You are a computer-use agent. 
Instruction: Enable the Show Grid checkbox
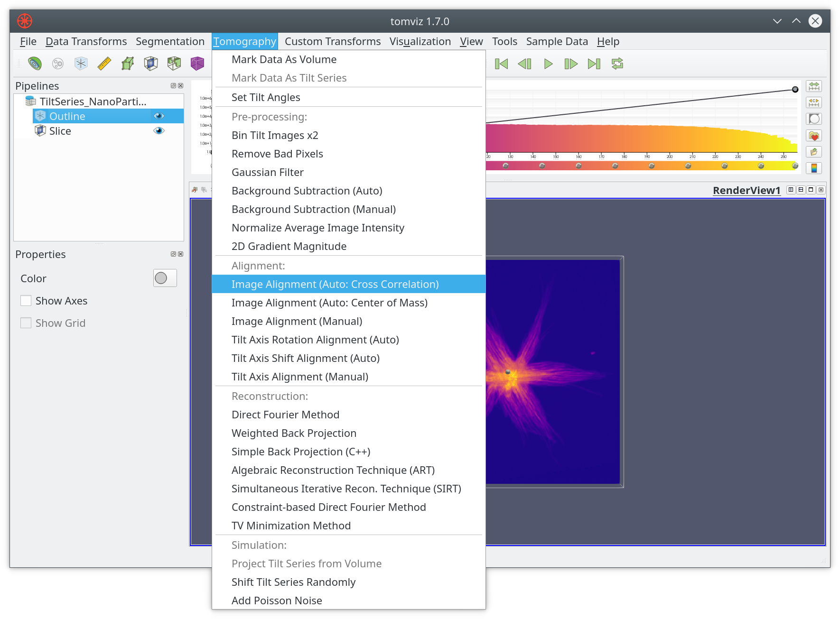26,323
